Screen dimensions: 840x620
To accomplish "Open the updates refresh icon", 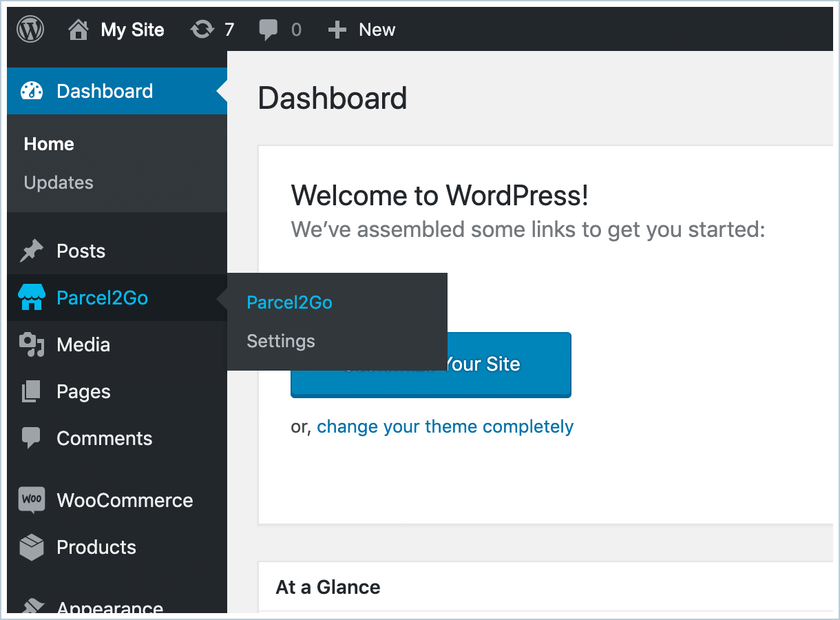I will click(x=202, y=30).
